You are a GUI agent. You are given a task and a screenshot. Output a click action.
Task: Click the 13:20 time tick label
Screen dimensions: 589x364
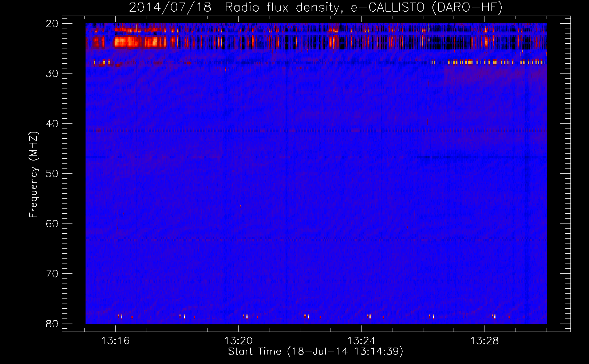(x=238, y=341)
